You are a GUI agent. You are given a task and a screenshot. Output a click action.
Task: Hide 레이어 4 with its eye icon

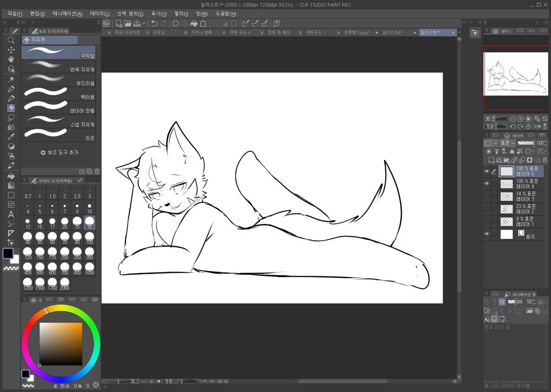click(487, 184)
